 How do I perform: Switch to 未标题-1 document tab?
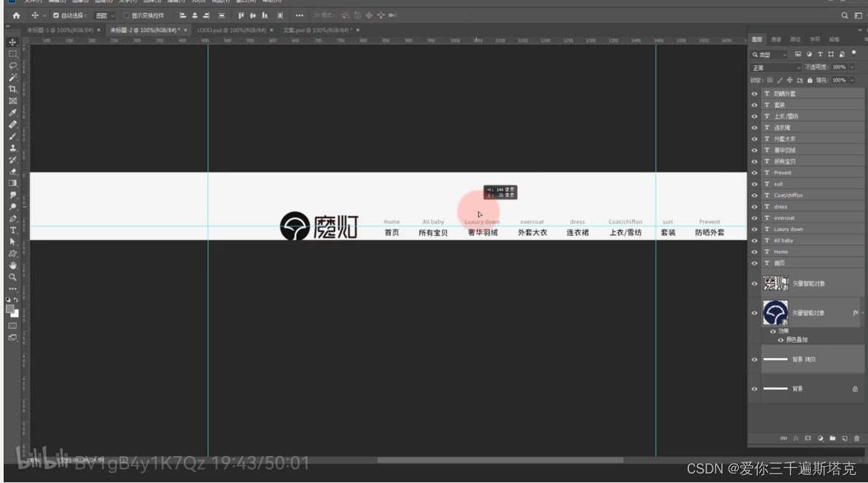[60, 30]
